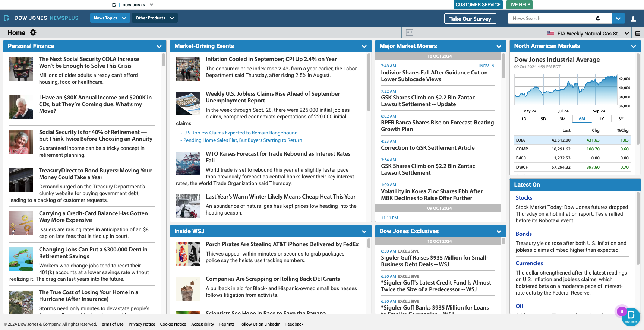Open the Other Products dropdown

pyautogui.click(x=155, y=18)
